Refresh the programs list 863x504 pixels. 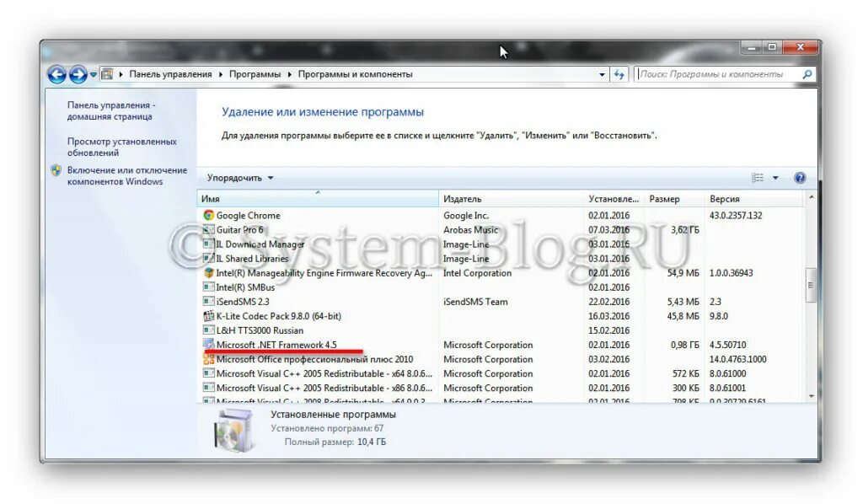tap(619, 74)
